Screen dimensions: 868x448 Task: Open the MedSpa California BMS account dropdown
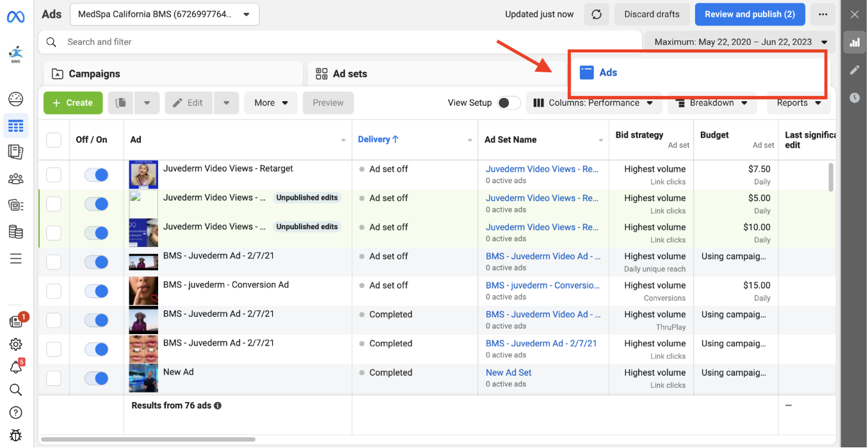[x=165, y=14]
